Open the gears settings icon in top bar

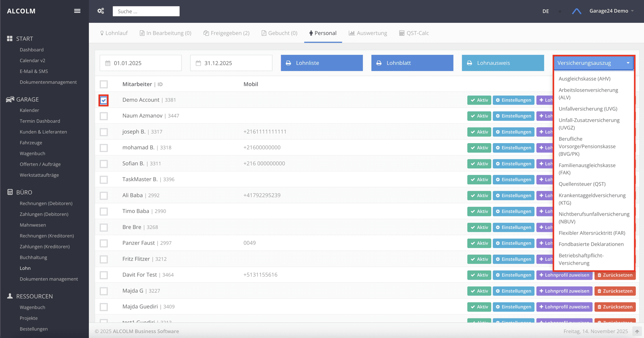pos(101,11)
